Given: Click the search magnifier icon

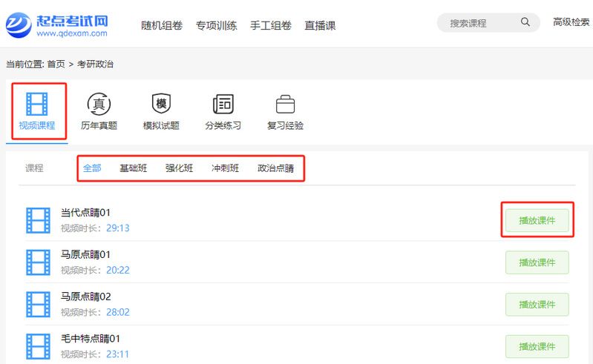Looking at the screenshot, I should click(525, 22).
